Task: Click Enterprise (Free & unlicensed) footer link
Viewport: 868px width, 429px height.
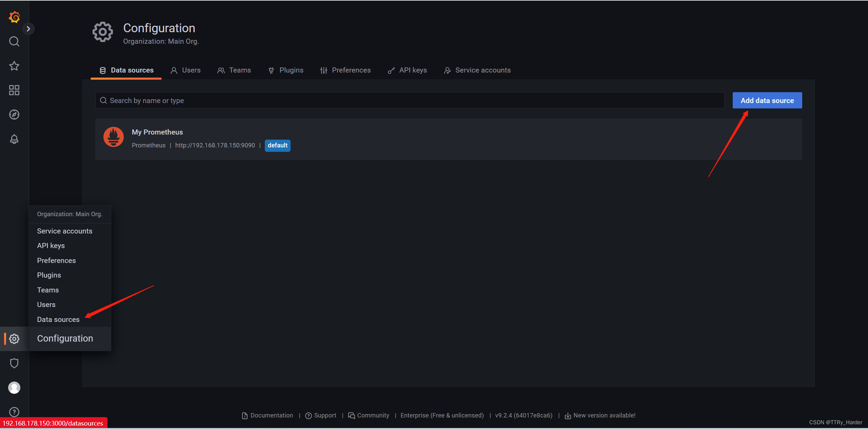Action: tap(442, 415)
